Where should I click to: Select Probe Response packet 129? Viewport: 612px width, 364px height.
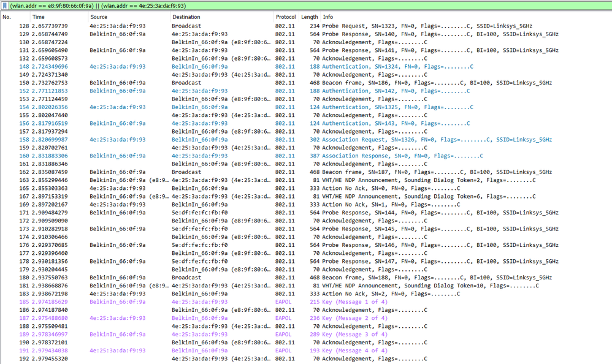(184, 34)
